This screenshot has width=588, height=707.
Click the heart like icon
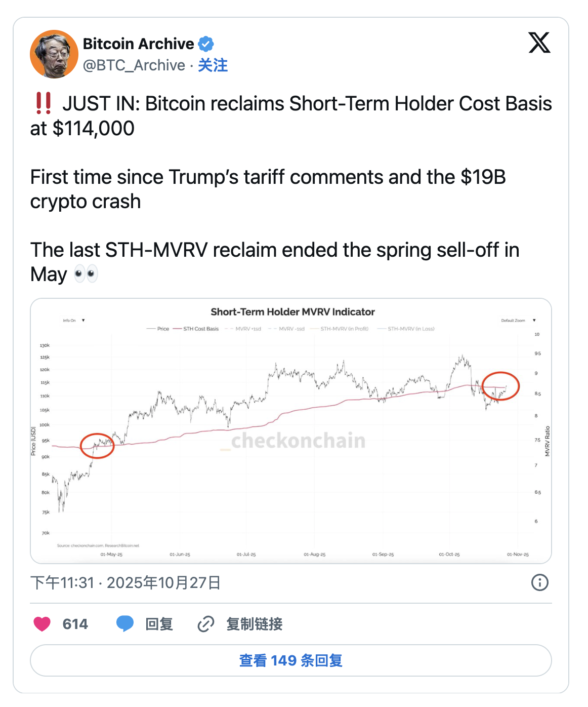point(42,624)
